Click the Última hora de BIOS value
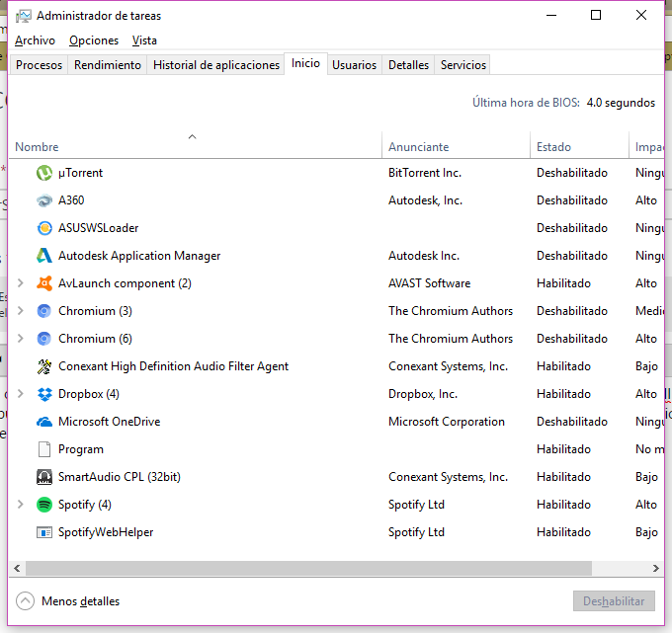 [621, 103]
